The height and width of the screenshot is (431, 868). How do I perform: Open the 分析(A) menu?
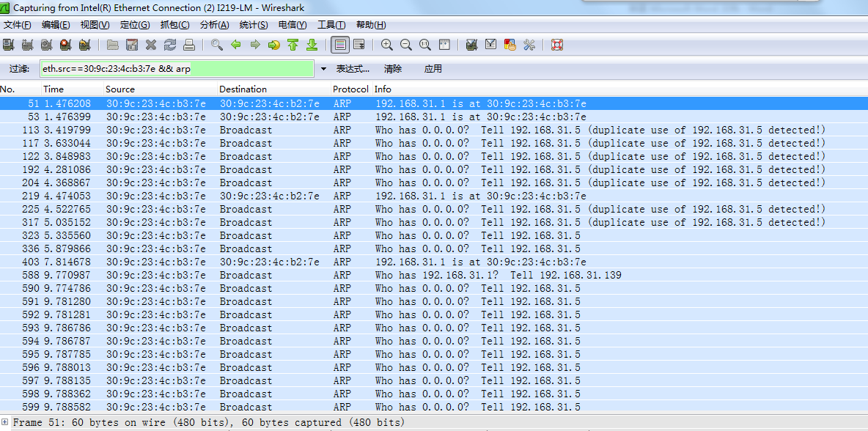pos(215,25)
